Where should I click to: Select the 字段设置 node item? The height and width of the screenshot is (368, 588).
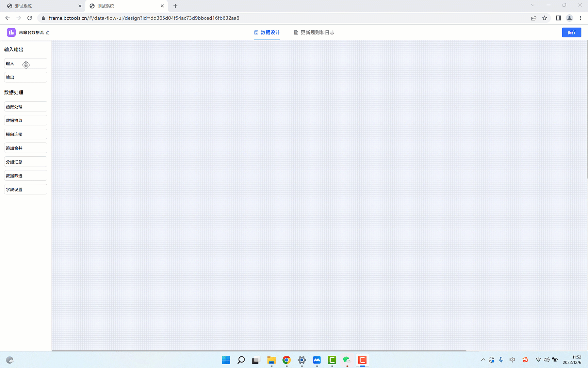click(26, 189)
